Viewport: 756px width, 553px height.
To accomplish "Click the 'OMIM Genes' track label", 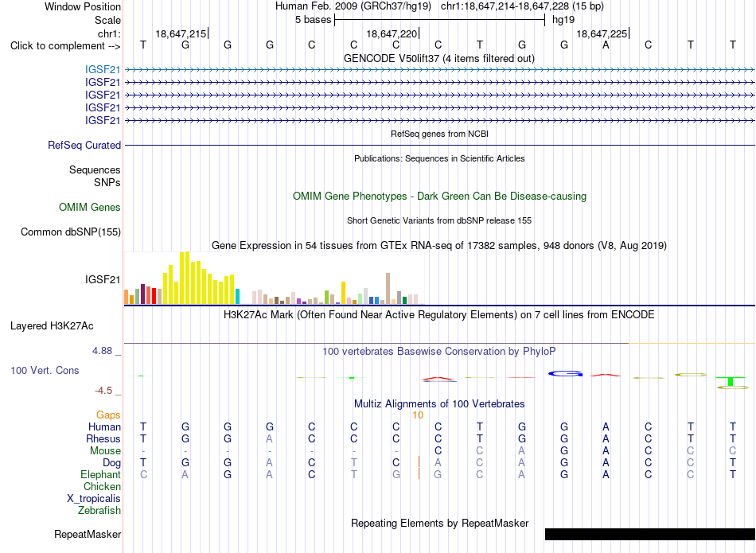I will coord(90,208).
